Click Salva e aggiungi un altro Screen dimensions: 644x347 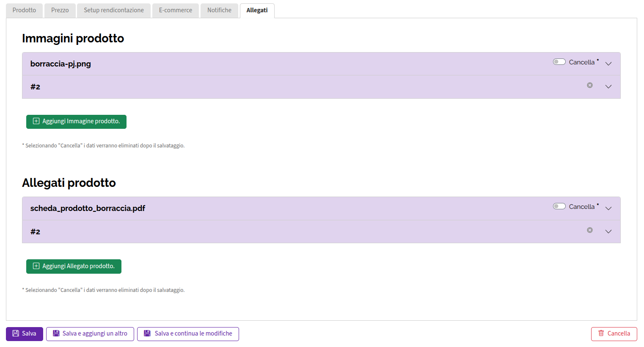coord(90,334)
